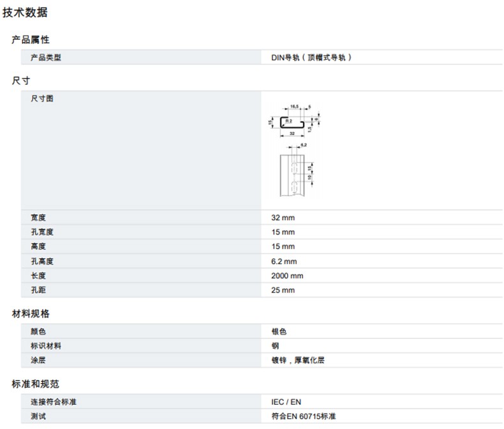Click the 尺寸图 row label
The width and height of the screenshot is (504, 429).
pyautogui.click(x=42, y=99)
